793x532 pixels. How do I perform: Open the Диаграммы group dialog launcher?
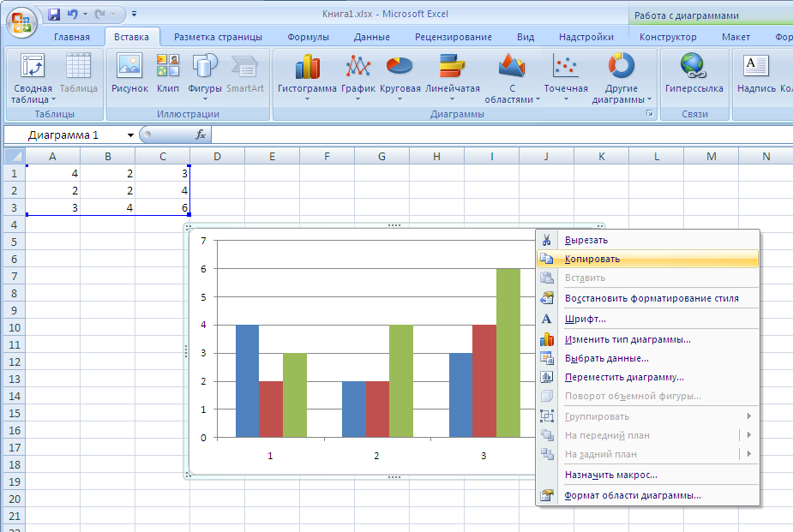[x=649, y=114]
